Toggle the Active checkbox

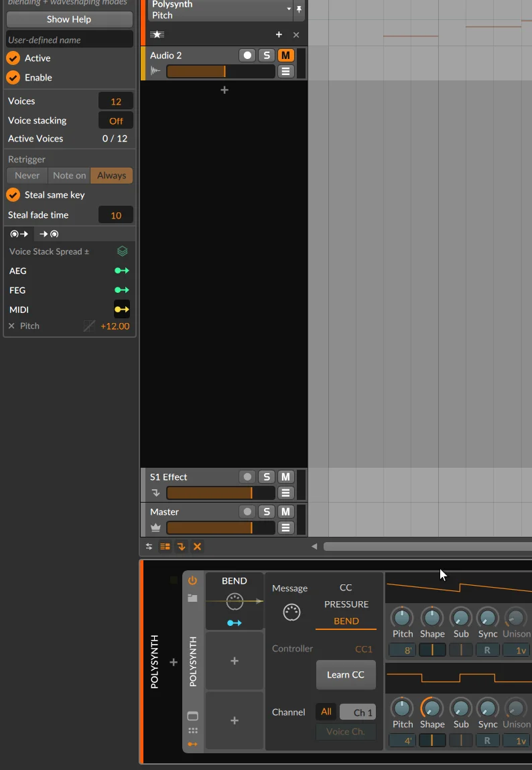pos(13,58)
